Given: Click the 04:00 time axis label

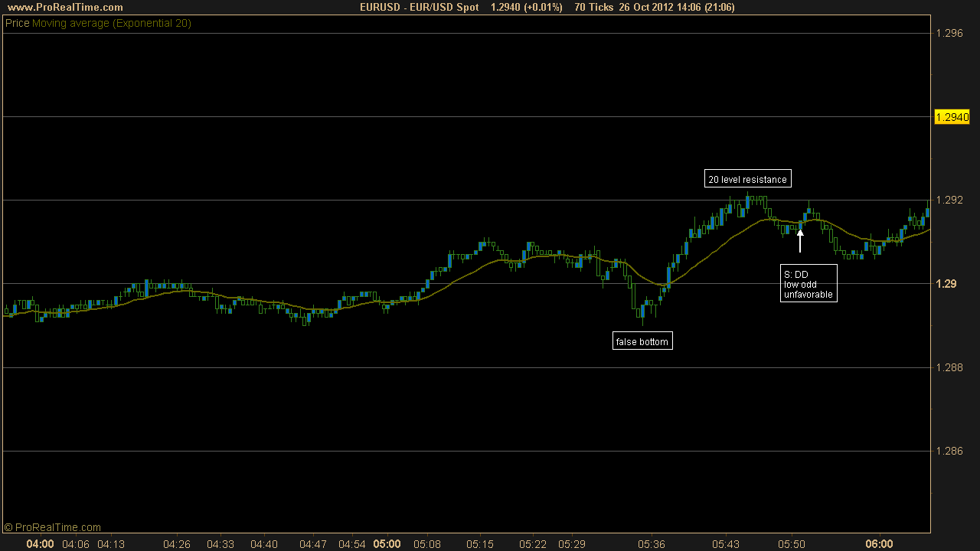Looking at the screenshot, I should tap(40, 544).
